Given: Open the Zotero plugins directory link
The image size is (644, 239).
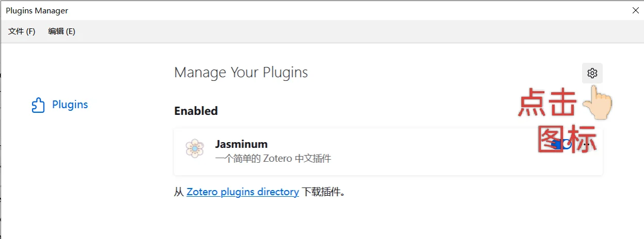Looking at the screenshot, I should [x=243, y=192].
